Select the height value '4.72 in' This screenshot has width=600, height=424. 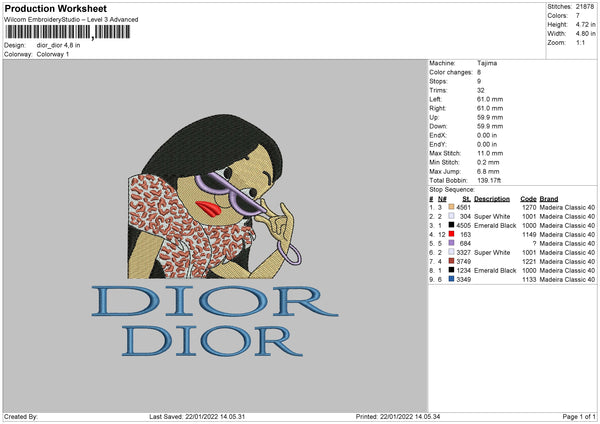click(585, 24)
